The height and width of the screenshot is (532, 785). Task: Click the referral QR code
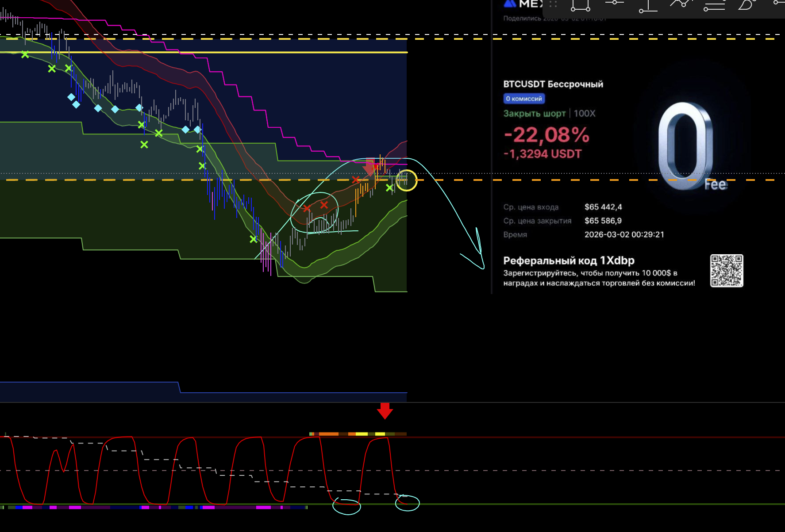pyautogui.click(x=727, y=271)
